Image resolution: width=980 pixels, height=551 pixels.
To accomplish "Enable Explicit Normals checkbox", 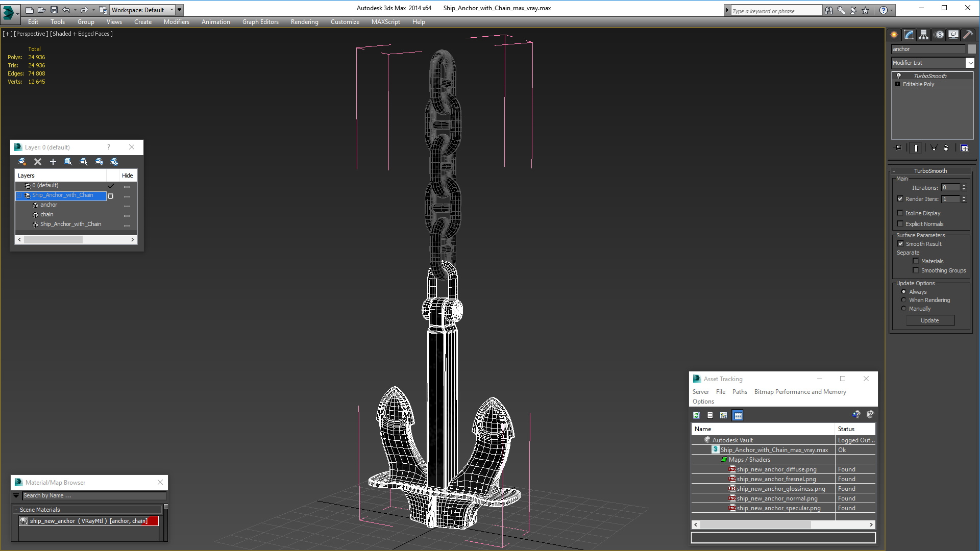I will click(900, 224).
